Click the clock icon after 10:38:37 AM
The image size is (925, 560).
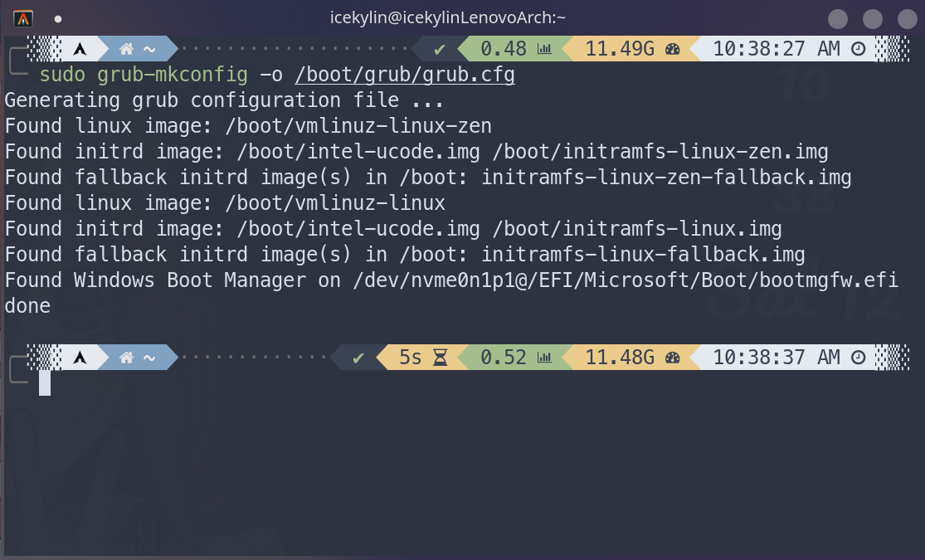(859, 358)
